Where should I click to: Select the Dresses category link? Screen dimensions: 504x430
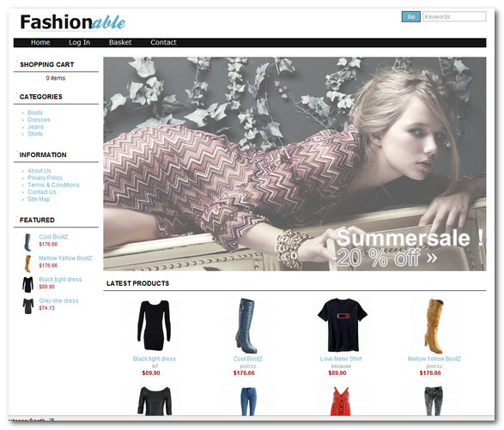coord(39,119)
